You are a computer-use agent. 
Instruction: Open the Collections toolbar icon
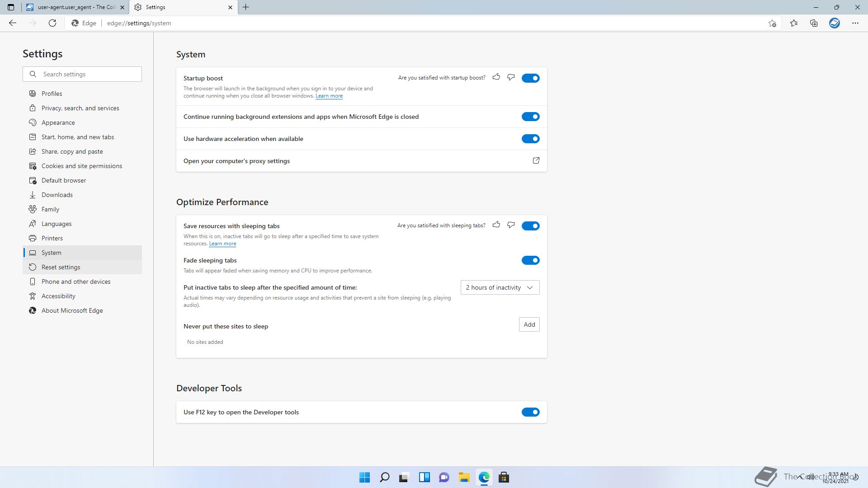tap(814, 23)
